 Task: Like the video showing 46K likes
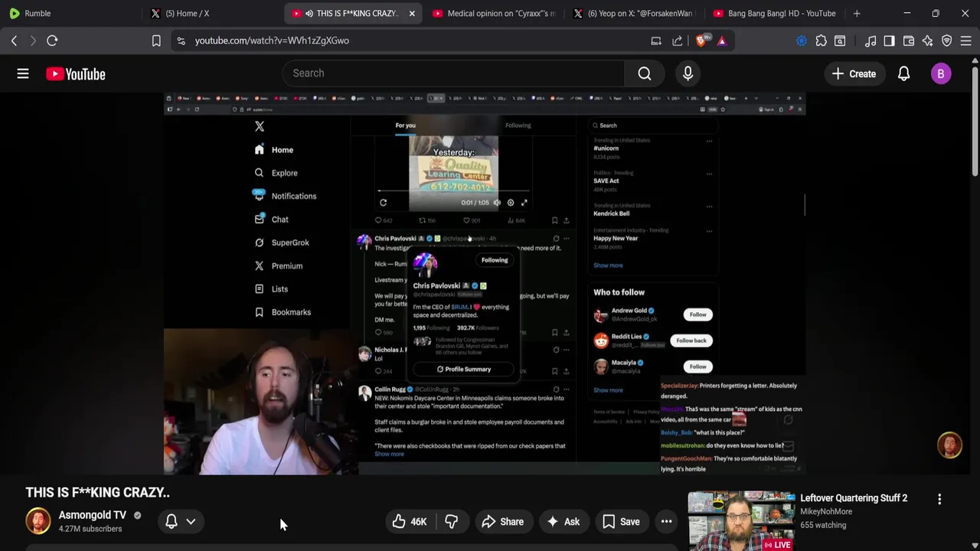point(410,522)
